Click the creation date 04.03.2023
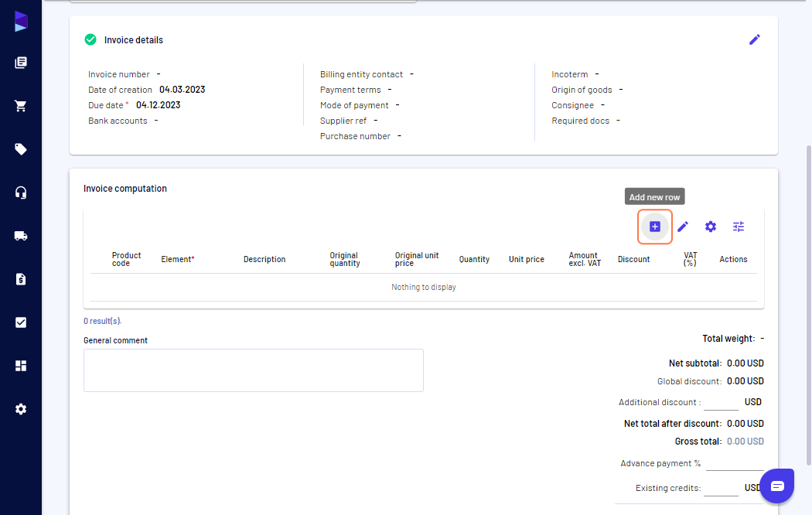The height and width of the screenshot is (515, 812). pos(183,90)
